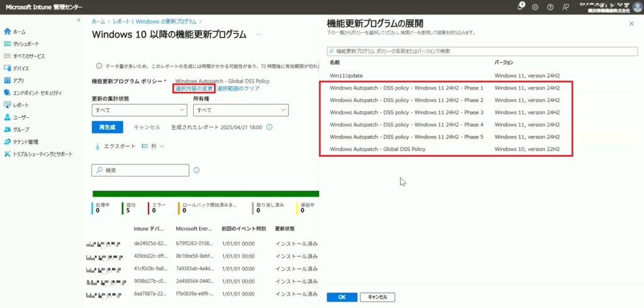Sort by 前回のイベント時刻 column header
The height and width of the screenshot is (308, 644).
pos(243,229)
